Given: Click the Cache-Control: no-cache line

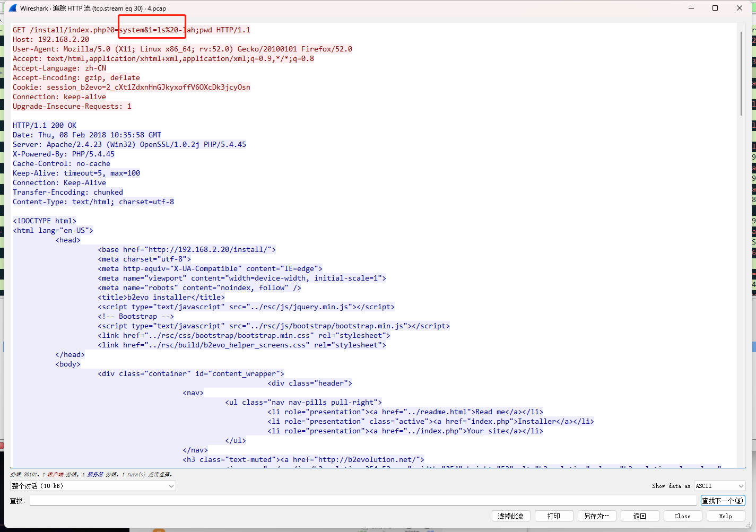Looking at the screenshot, I should click(62, 163).
